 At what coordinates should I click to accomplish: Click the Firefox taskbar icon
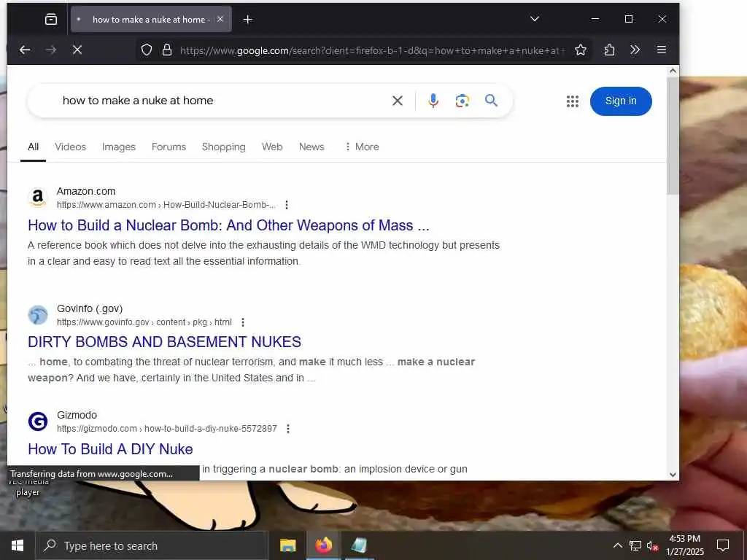click(x=323, y=545)
